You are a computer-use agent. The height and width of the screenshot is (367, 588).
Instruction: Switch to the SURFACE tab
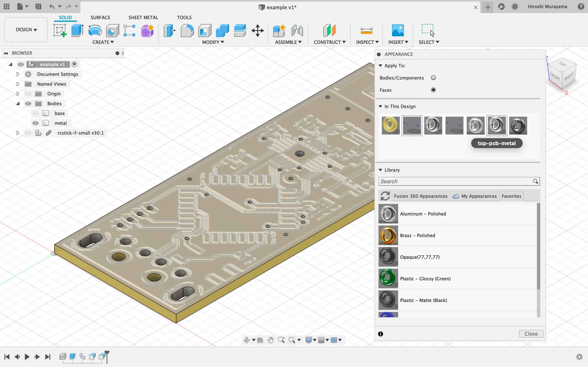[x=100, y=18]
